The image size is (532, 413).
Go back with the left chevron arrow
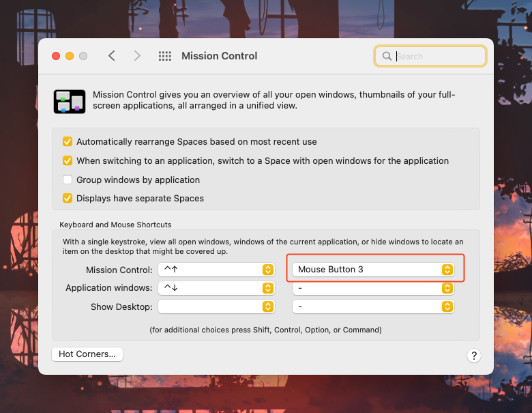(112, 56)
